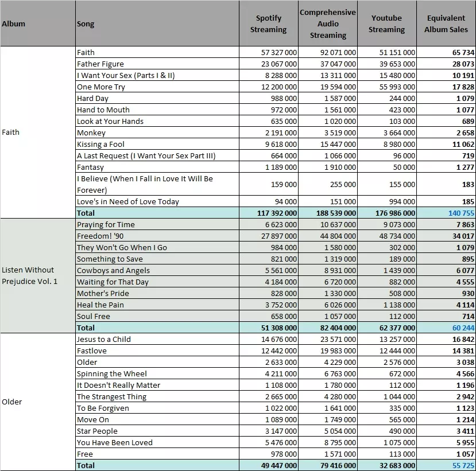Select equivalent sales value 16 842
This screenshot has width=476, height=471.
point(446,339)
